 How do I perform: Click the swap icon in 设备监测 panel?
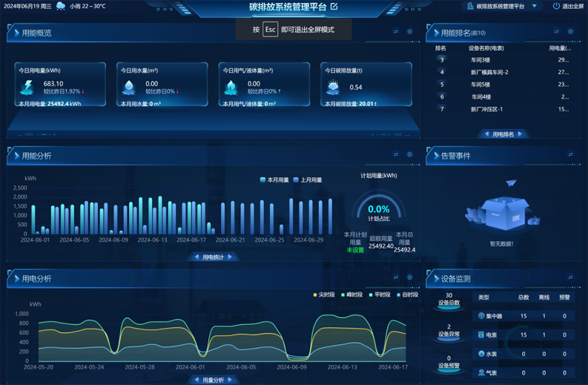point(570,277)
